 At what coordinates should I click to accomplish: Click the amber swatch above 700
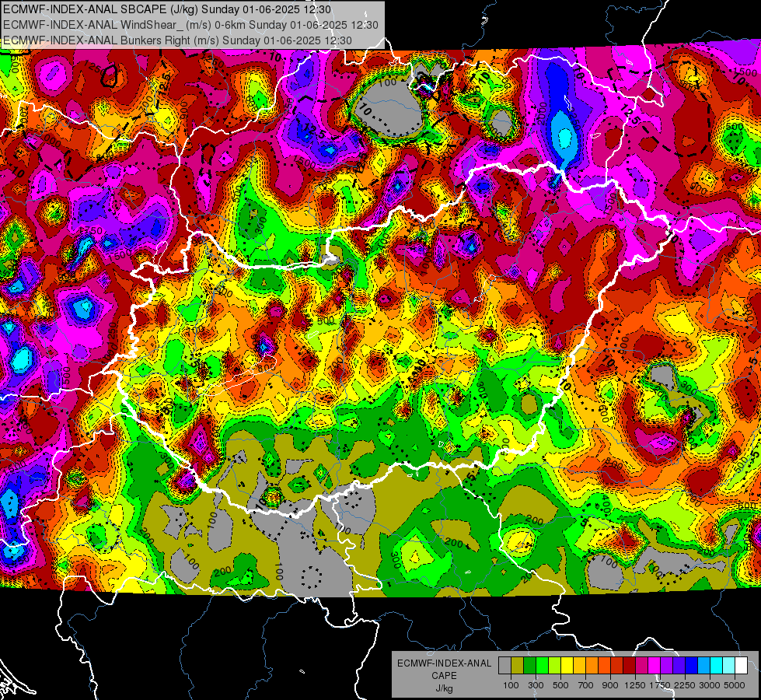tap(579, 666)
